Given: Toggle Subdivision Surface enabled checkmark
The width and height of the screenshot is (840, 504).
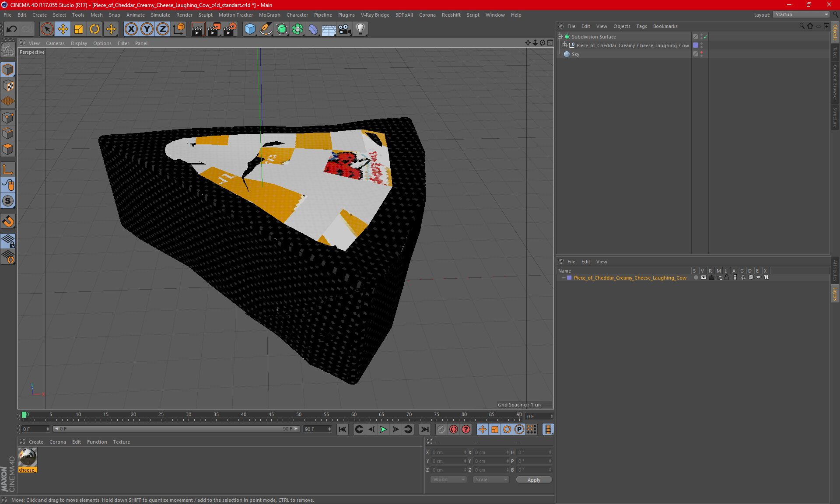Looking at the screenshot, I should pyautogui.click(x=705, y=37).
